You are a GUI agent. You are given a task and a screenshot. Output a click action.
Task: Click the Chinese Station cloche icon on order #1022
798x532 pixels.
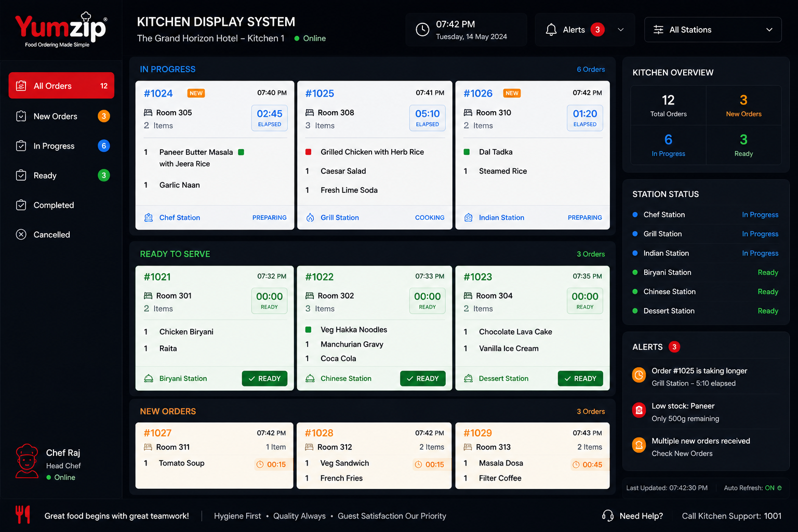pyautogui.click(x=310, y=379)
